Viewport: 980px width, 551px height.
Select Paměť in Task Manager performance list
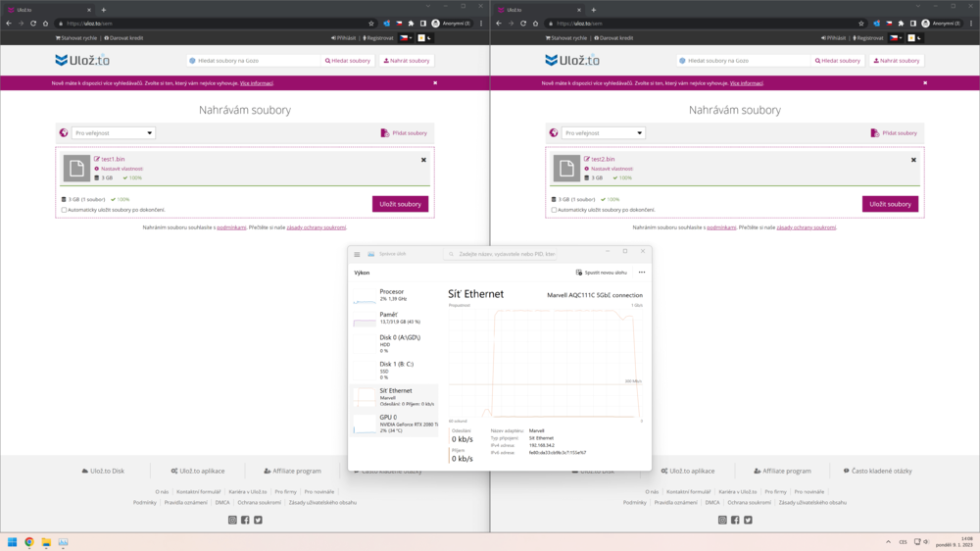pos(394,318)
